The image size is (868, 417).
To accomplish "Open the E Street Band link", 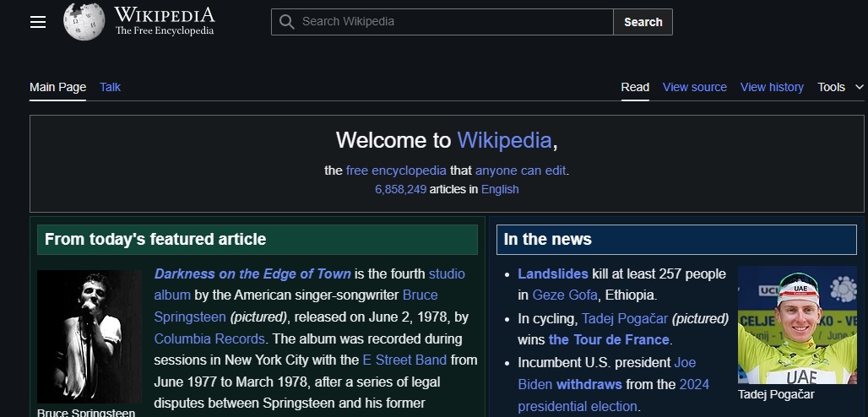I will [404, 360].
